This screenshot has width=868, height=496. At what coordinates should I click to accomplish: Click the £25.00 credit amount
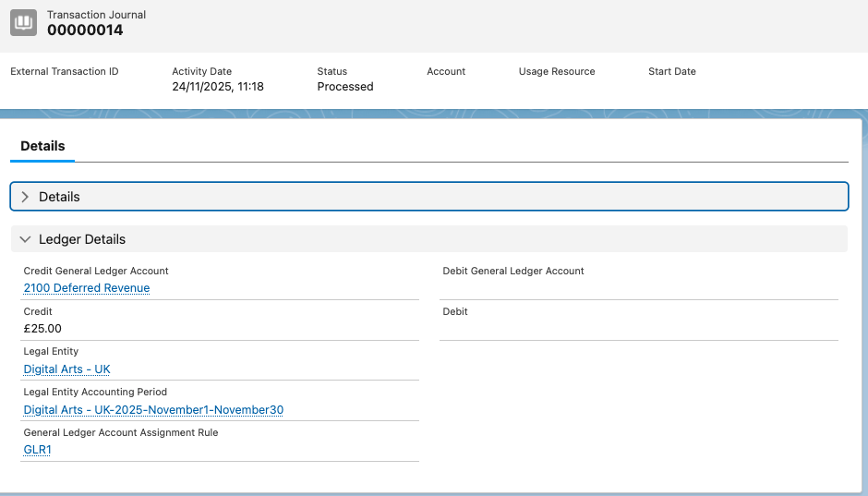(42, 329)
